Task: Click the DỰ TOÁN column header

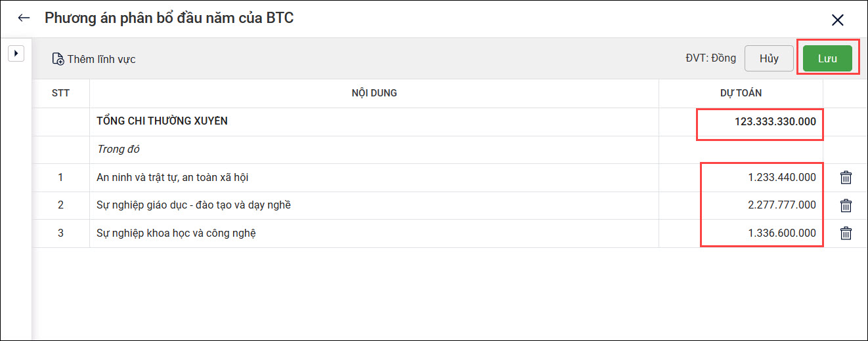Action: pyautogui.click(x=741, y=93)
